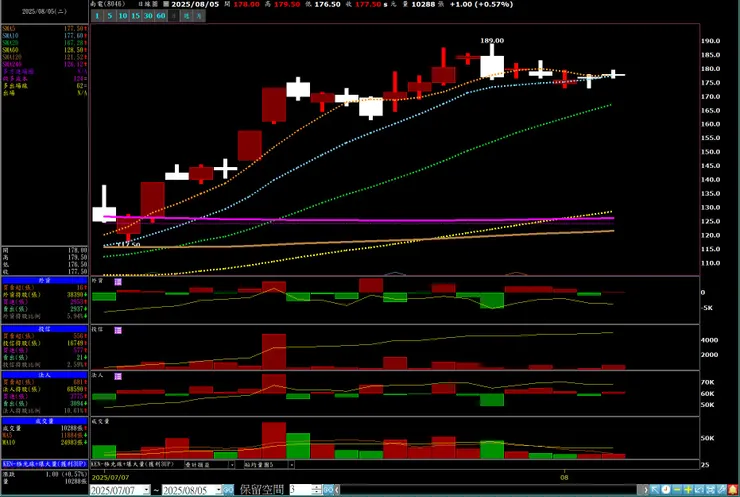This screenshot has width=740, height=497.
Task: Click the minus zoom-out icon
Action: 677,490
